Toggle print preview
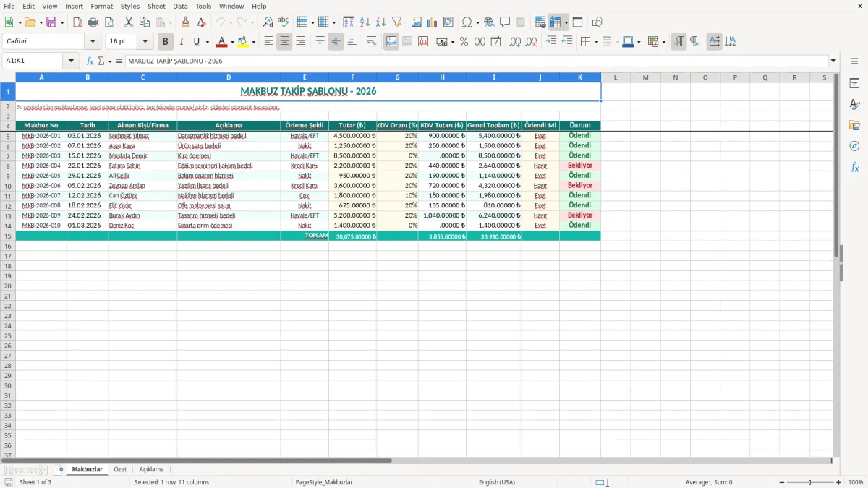This screenshot has width=868, height=488. 109,22
